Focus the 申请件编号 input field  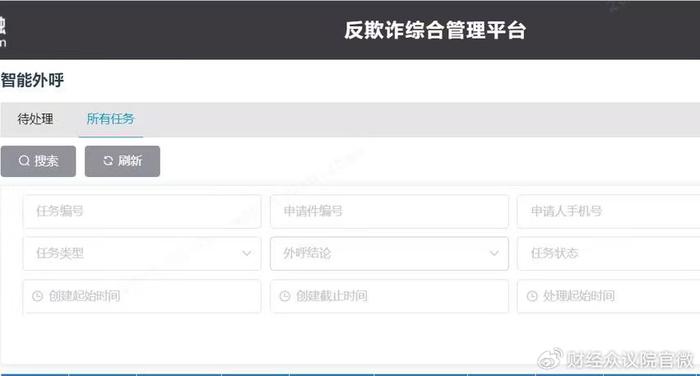pos(389,211)
